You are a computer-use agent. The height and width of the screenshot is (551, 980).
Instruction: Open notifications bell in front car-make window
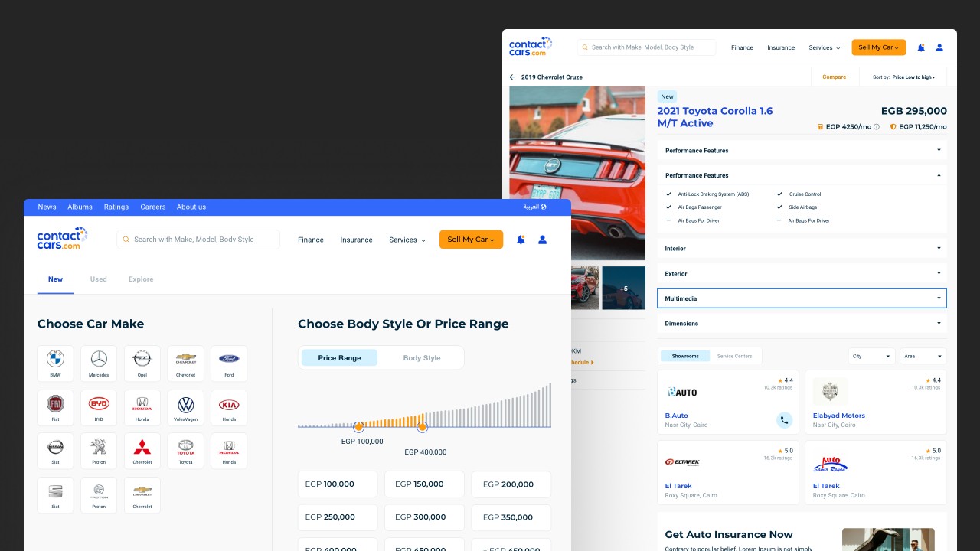click(521, 240)
